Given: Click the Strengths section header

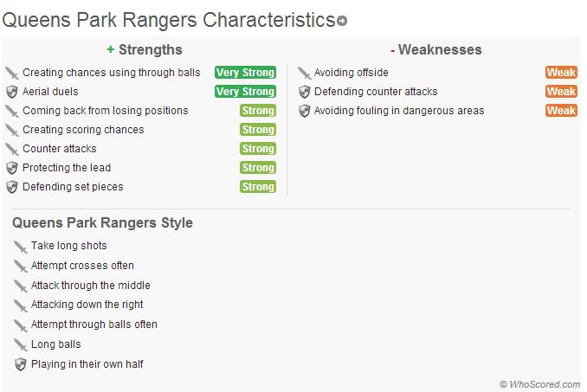Looking at the screenshot, I should click(145, 49).
